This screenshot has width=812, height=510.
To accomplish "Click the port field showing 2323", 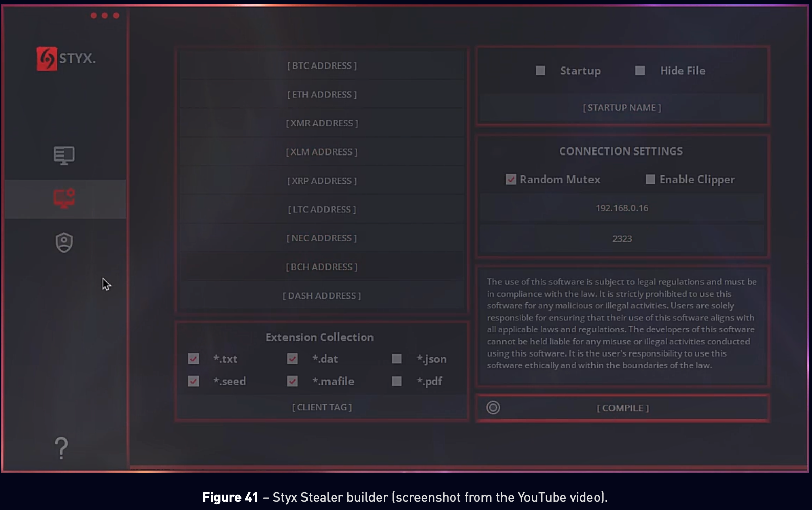I will click(622, 238).
